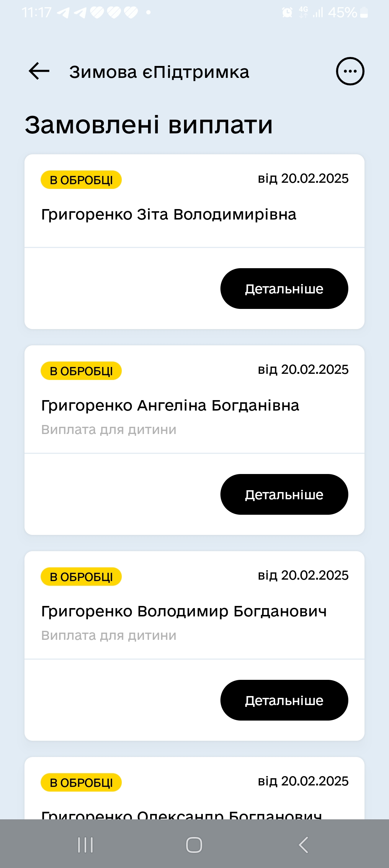Tap 'Виплата для дитини' under Ангеліна

[109, 430]
